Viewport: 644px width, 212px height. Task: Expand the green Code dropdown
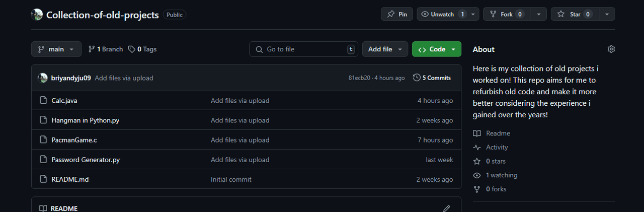pyautogui.click(x=437, y=49)
